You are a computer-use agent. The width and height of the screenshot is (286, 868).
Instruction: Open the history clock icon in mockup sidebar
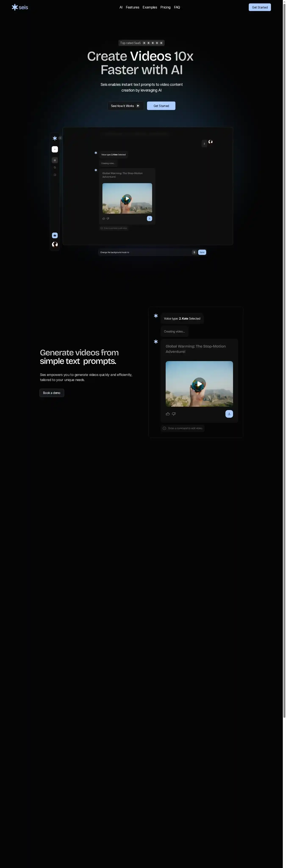tap(55, 167)
